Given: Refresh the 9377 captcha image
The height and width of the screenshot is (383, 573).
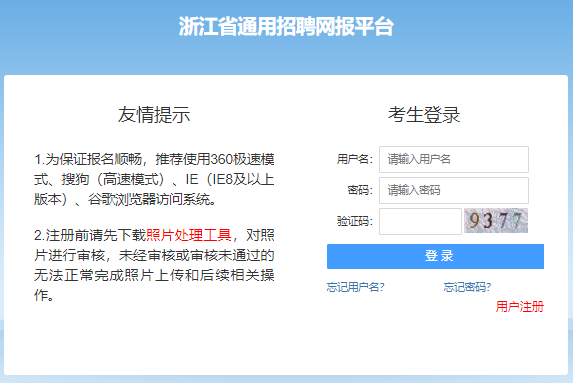Looking at the screenshot, I should tap(496, 220).
